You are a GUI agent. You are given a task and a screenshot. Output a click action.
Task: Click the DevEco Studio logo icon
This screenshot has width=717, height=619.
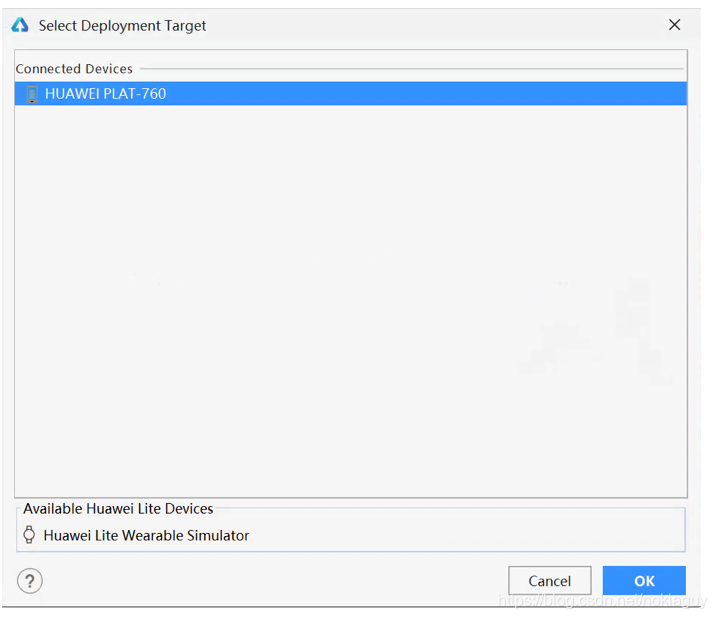click(20, 25)
